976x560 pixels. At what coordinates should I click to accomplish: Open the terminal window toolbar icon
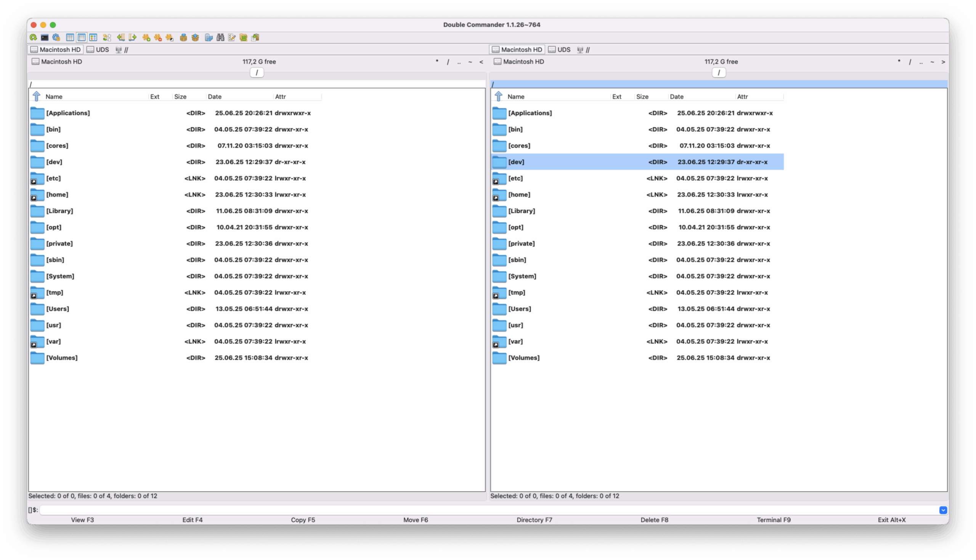tap(45, 37)
